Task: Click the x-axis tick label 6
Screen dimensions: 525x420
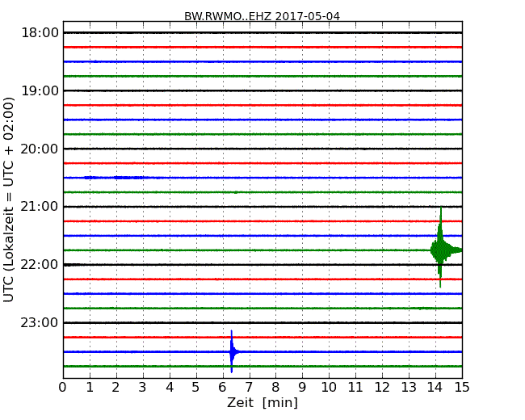Action: pyautogui.click(x=222, y=387)
